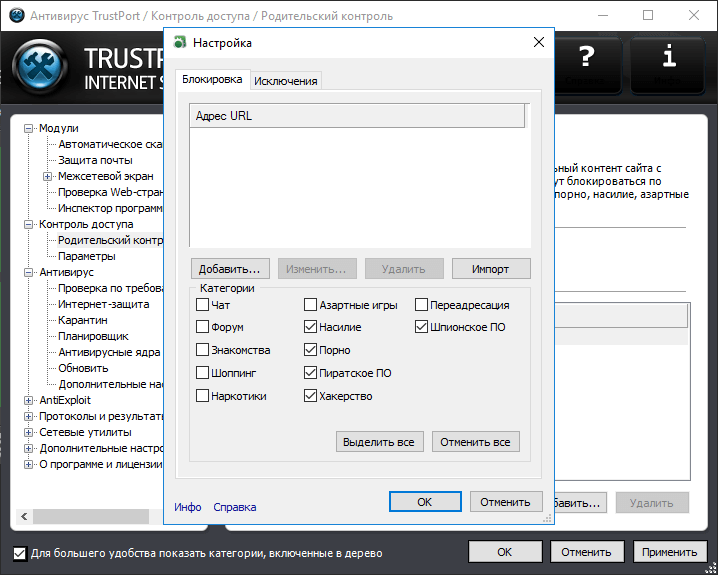Select Интернет-защита in the tree
Image resolution: width=718 pixels, height=575 pixels.
pyautogui.click(x=103, y=304)
